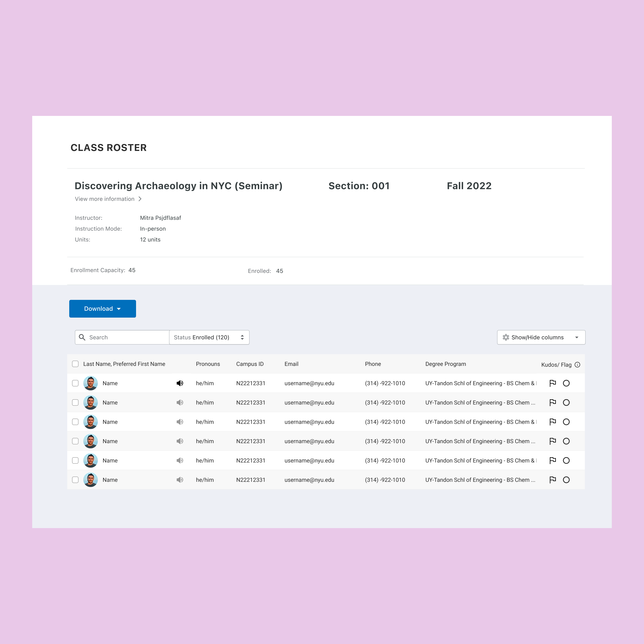The width and height of the screenshot is (644, 644).
Task: Click the magnifier icon in search box
Action: coord(82,337)
